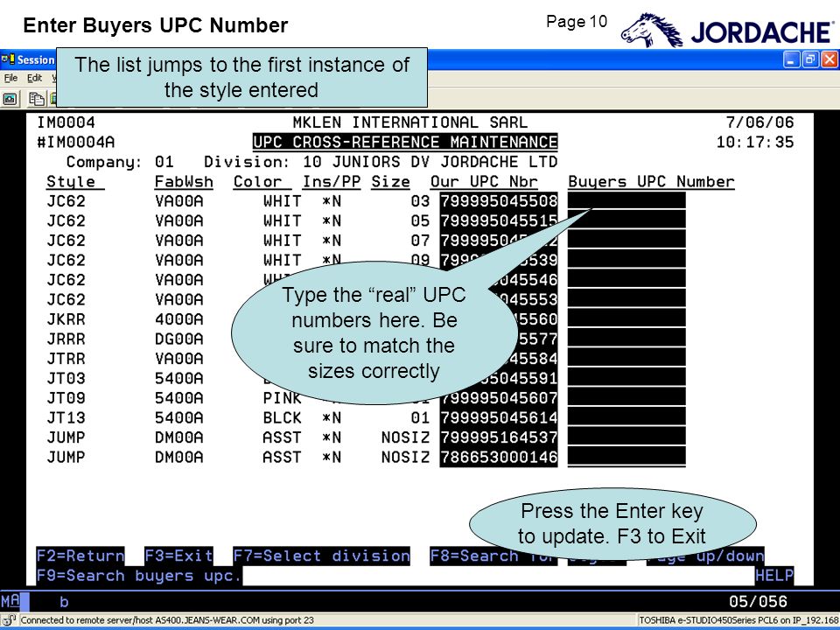Screen dimensions: 840x630
Task: Click the JRRR style cell
Action: [66, 339]
